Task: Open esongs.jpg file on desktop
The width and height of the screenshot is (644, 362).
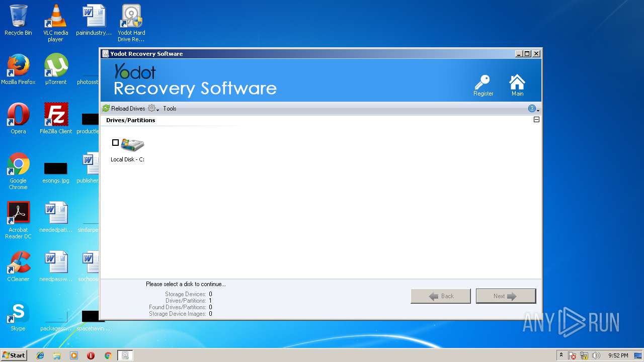Action: coord(56,172)
